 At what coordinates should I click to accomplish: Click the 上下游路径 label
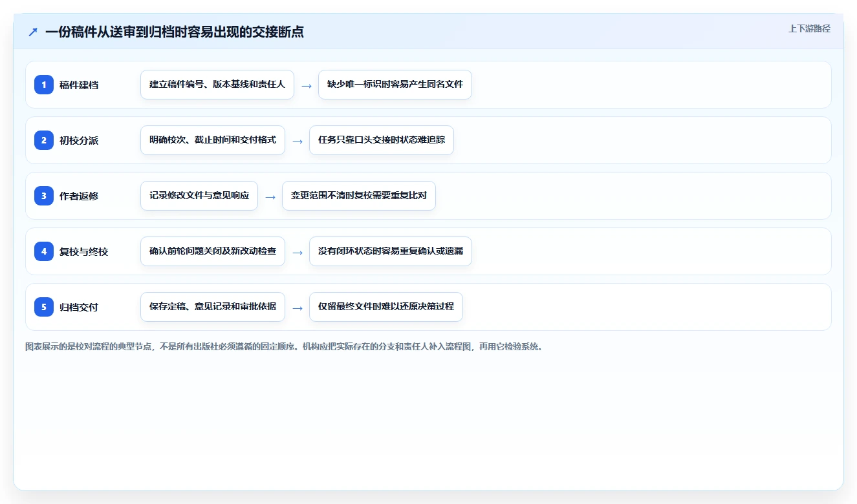[x=809, y=29]
